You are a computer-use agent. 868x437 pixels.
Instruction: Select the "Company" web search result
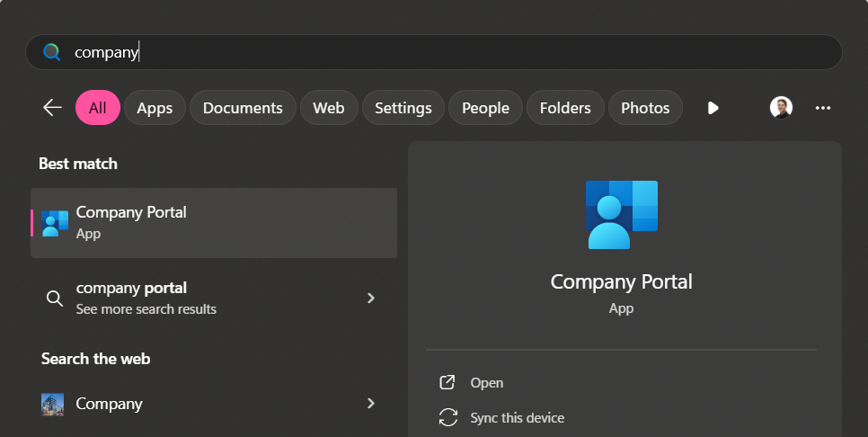click(214, 404)
